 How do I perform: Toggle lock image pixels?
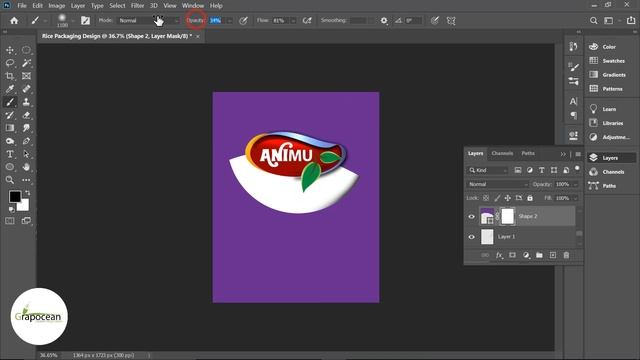497,198
